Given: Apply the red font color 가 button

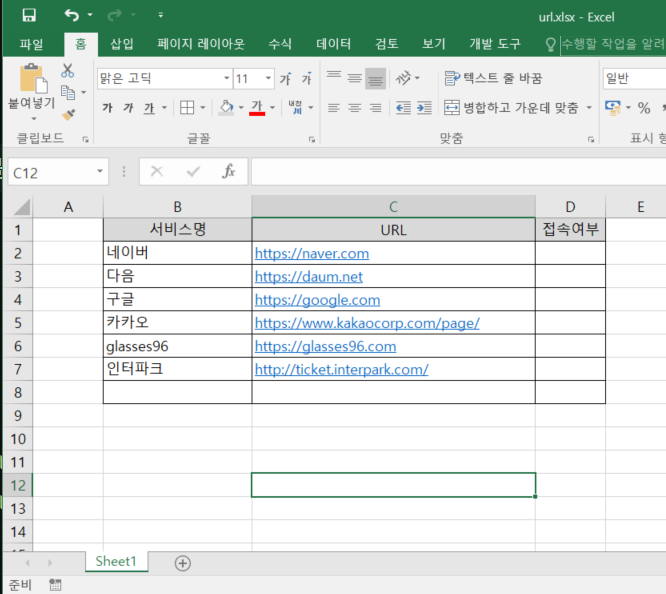Looking at the screenshot, I should click(257, 107).
